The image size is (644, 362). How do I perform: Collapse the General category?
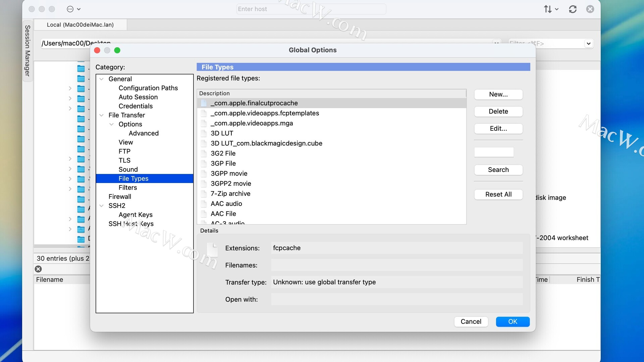pyautogui.click(x=102, y=79)
